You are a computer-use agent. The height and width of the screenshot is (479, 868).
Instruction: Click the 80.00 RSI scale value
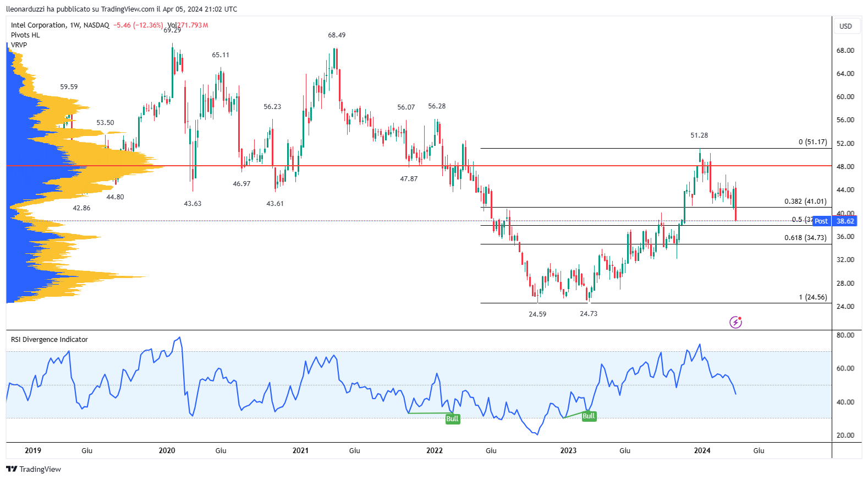coord(845,335)
